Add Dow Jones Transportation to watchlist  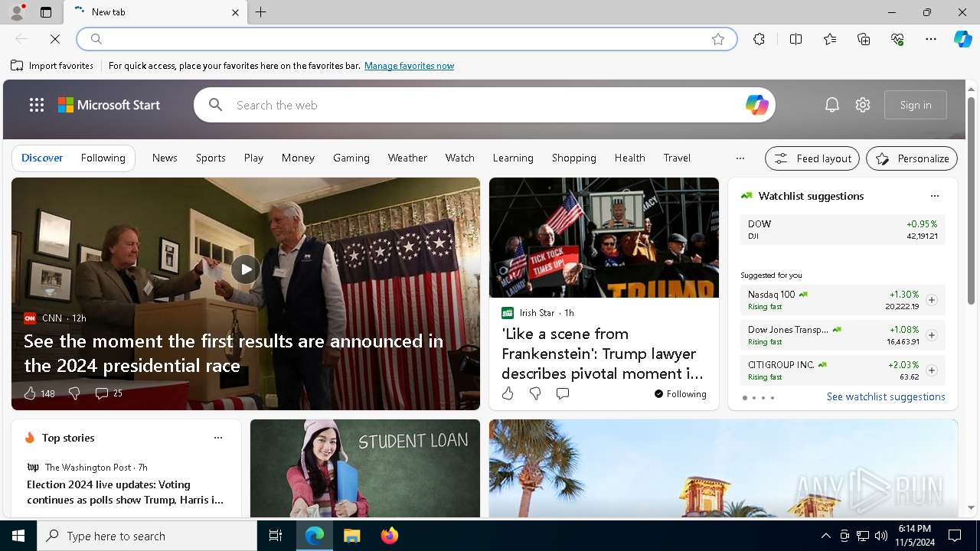coord(931,335)
